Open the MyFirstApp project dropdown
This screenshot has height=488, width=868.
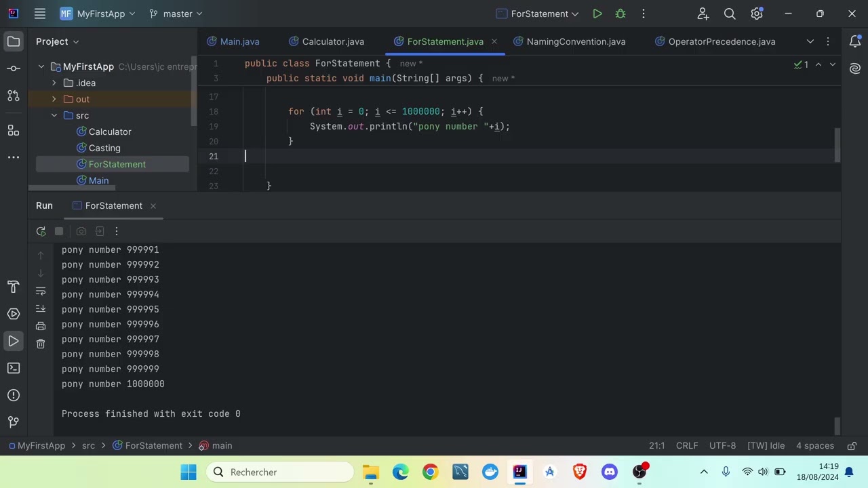[x=98, y=14]
